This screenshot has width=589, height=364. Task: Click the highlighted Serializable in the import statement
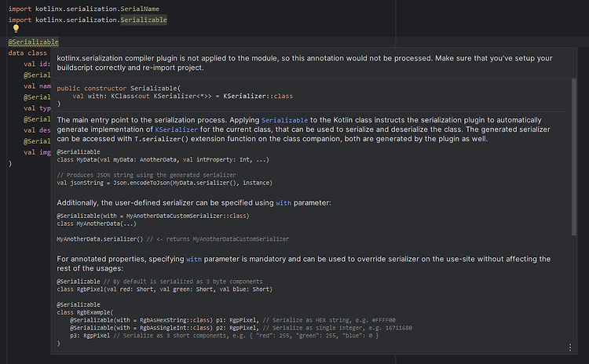click(144, 20)
